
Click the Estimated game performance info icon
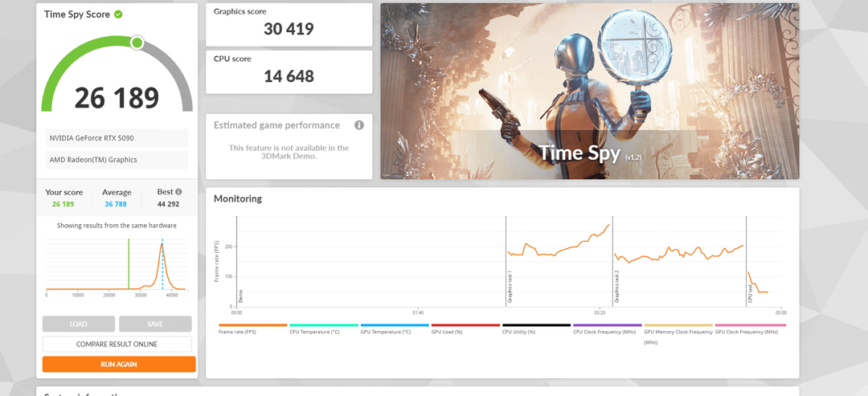point(359,125)
